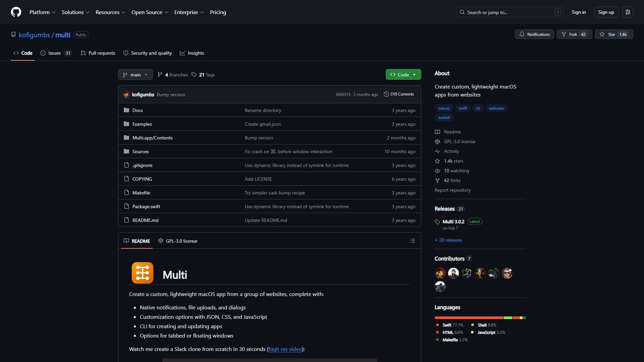Screen dimensions: 644x362
Task: Select the macos topic tag
Action: [444, 108]
